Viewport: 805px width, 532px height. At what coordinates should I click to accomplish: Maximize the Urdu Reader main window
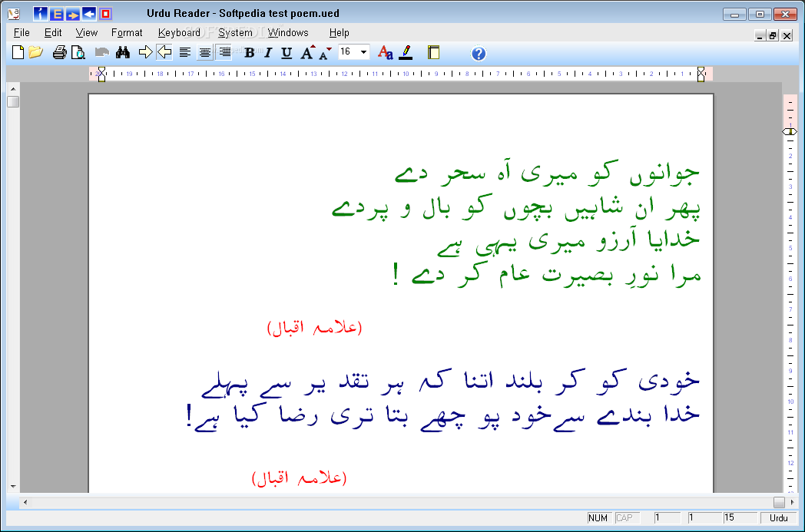(760, 15)
